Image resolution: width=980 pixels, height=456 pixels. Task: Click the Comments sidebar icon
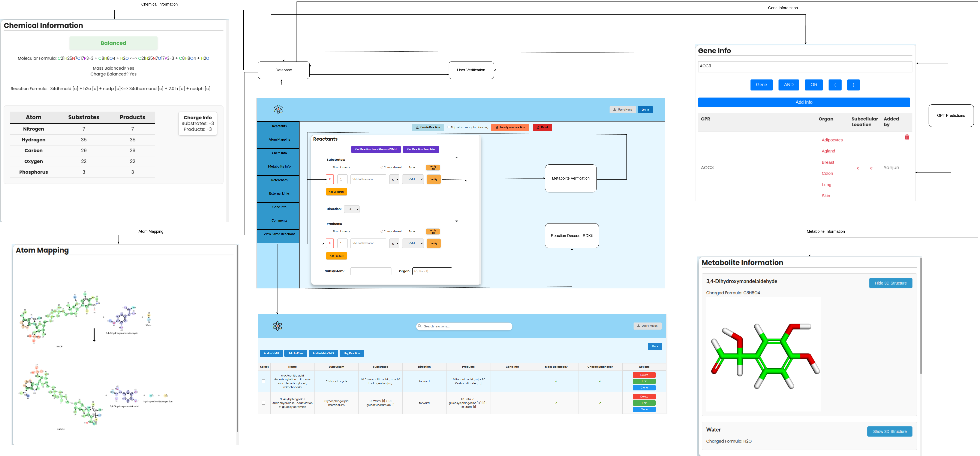click(x=279, y=221)
